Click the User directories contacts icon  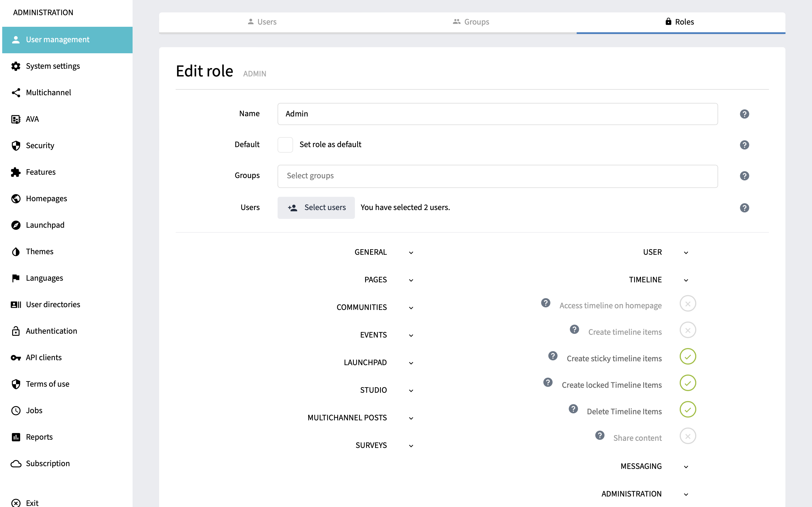click(16, 304)
